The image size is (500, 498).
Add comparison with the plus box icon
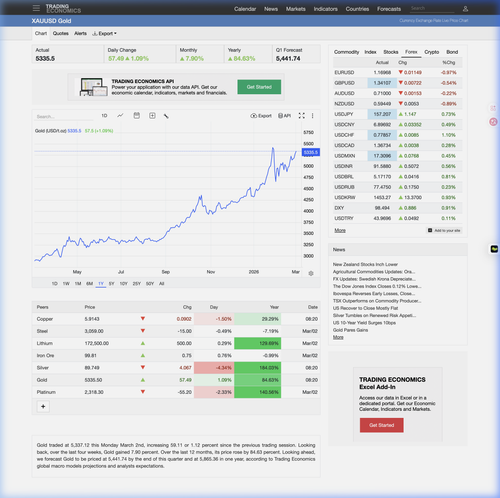point(152,116)
